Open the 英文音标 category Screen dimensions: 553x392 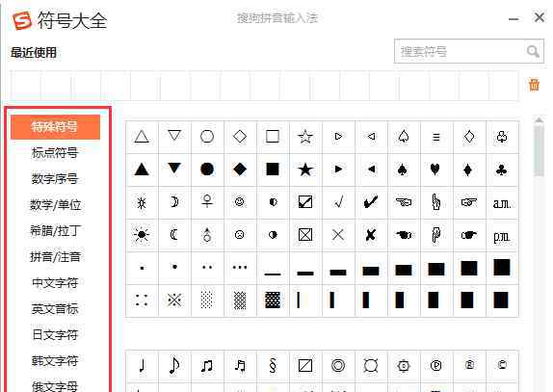55,309
